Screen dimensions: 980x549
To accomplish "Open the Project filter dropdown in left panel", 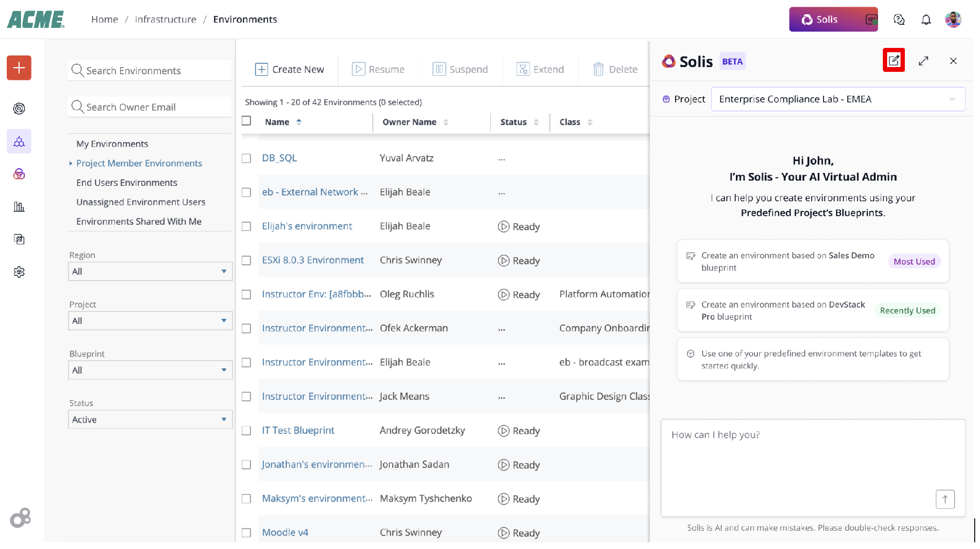I will tap(150, 320).
